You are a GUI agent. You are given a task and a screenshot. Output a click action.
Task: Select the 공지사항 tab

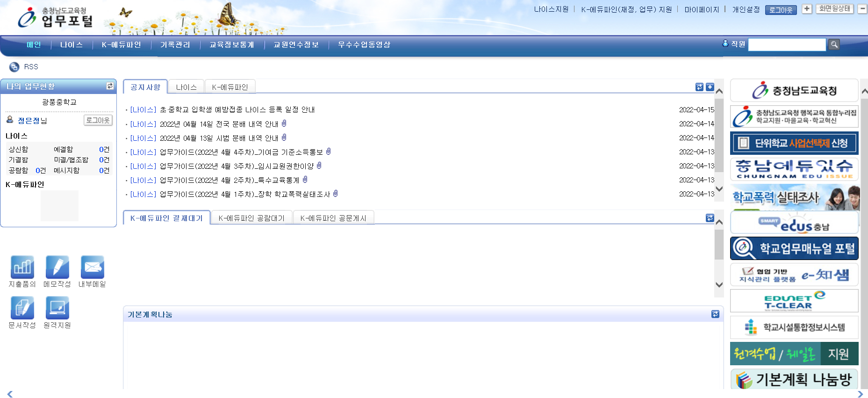pos(145,87)
